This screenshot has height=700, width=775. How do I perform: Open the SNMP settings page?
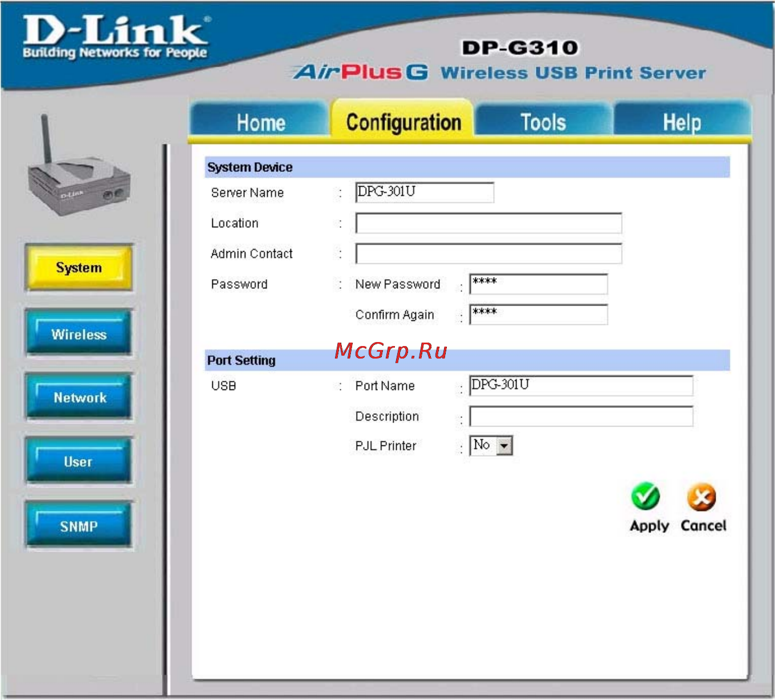(79, 526)
